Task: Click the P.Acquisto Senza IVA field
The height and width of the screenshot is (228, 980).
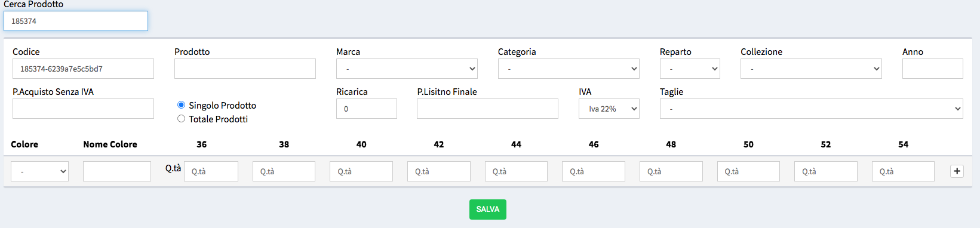Action: [83, 109]
